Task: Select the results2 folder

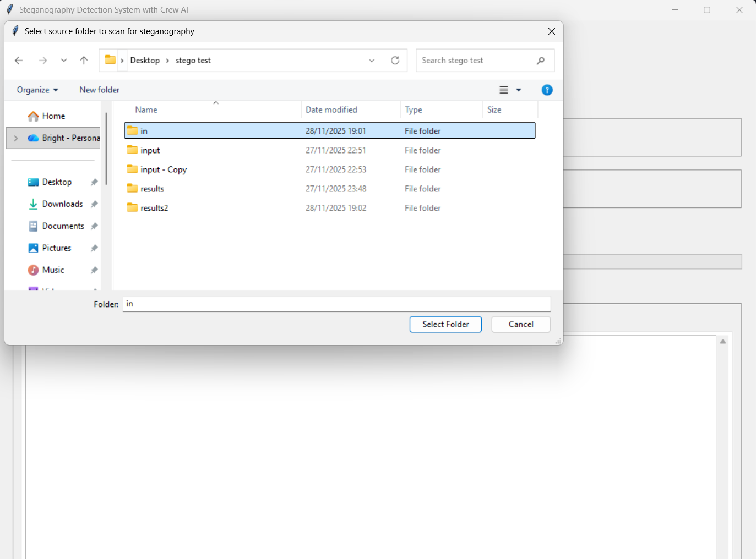Action: click(x=155, y=208)
